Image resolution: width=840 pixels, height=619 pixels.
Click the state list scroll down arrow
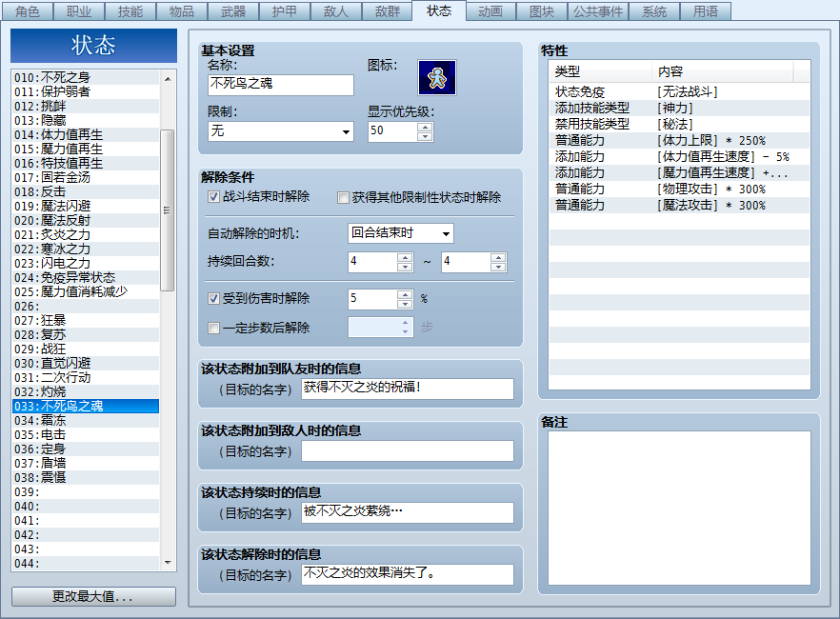[168, 562]
